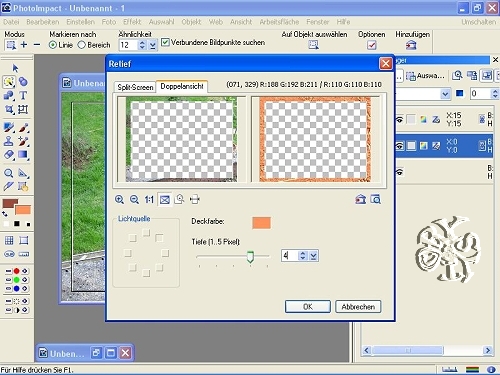The image size is (500, 375).
Task: Click the Abbrechen button
Action: (x=358, y=307)
